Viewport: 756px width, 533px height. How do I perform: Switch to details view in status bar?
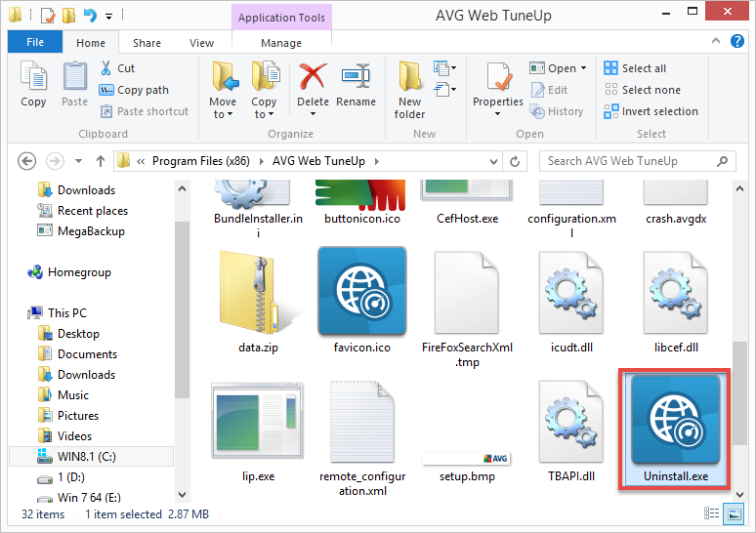point(712,513)
